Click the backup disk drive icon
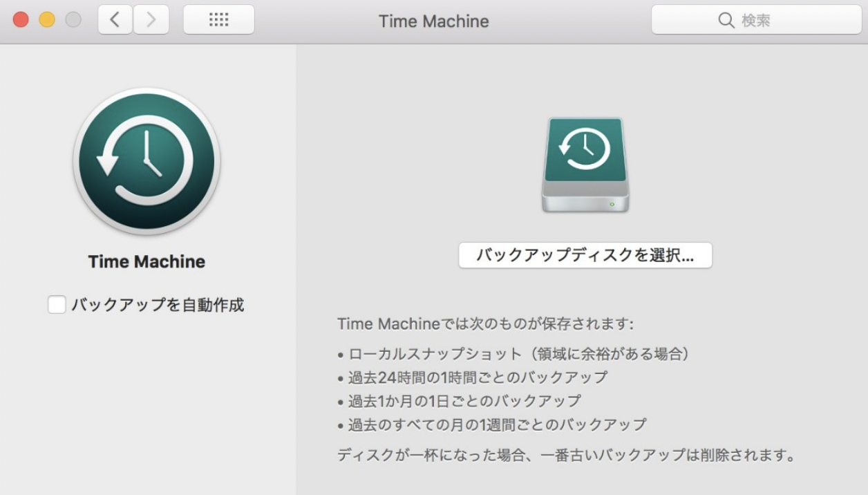Viewport: 868px width, 495px height. point(585,165)
